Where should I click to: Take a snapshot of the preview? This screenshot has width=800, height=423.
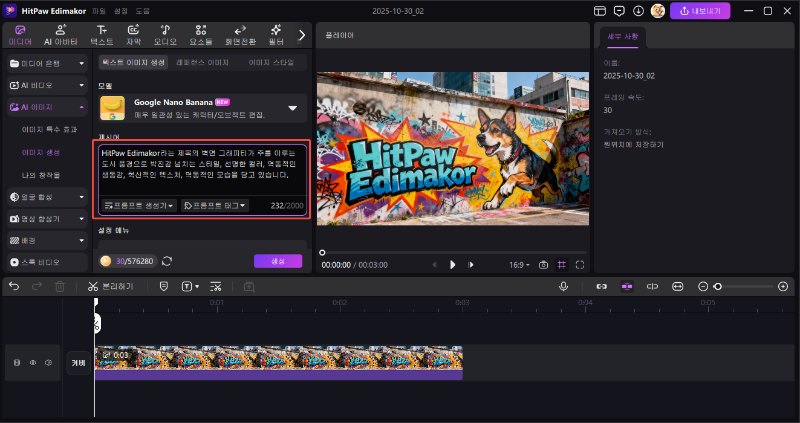tap(543, 265)
